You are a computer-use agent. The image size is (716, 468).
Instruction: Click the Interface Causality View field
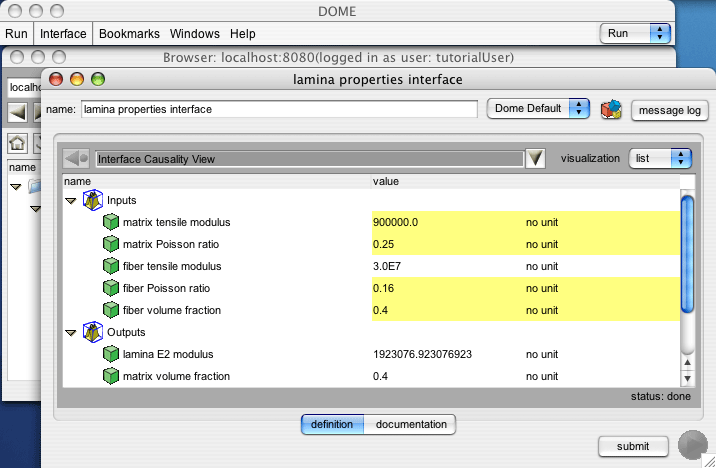(x=310, y=159)
